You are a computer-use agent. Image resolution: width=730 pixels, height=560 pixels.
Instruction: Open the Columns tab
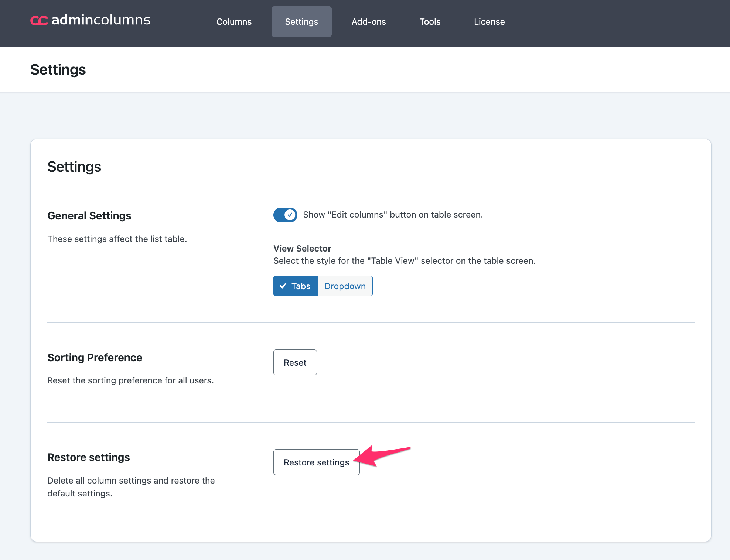pos(234,22)
